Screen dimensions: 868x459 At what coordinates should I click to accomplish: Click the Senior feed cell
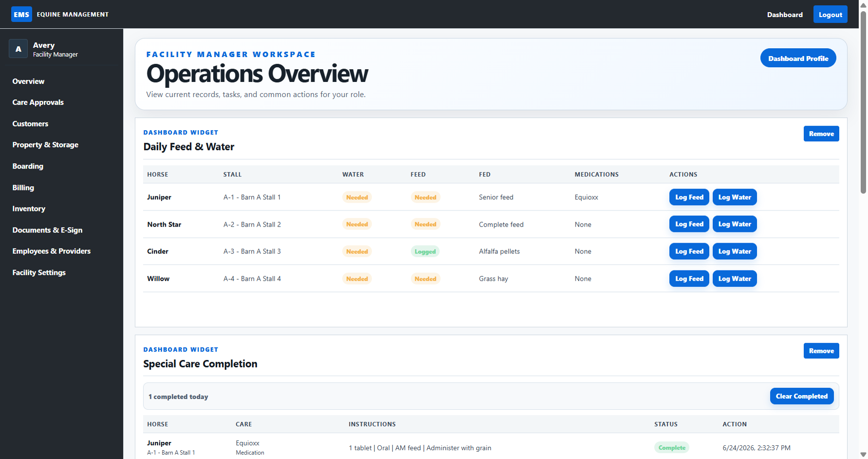coord(496,197)
